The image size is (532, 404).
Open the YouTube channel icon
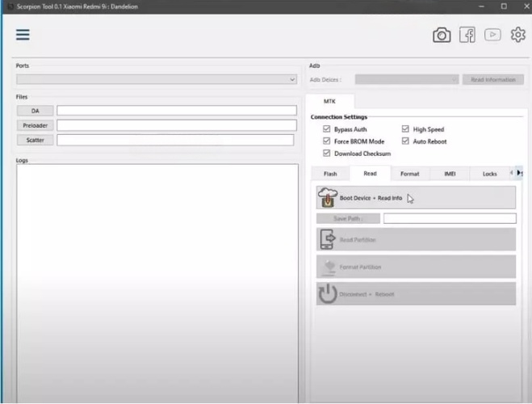[492, 35]
